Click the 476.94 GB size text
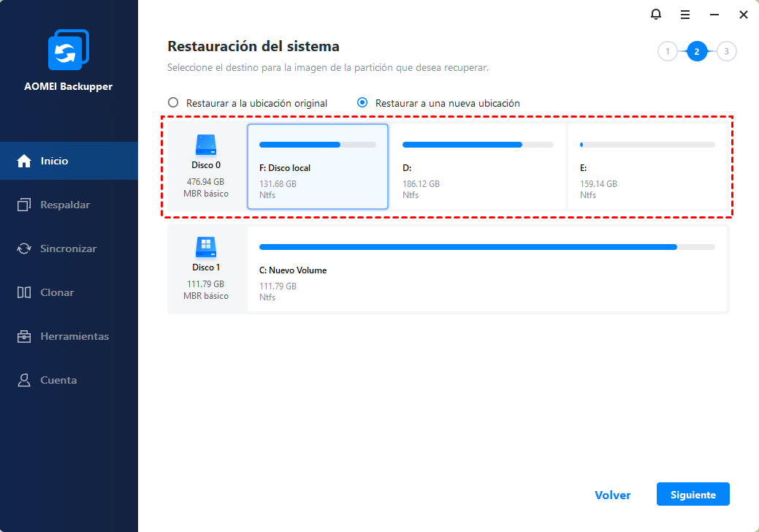 click(206, 181)
